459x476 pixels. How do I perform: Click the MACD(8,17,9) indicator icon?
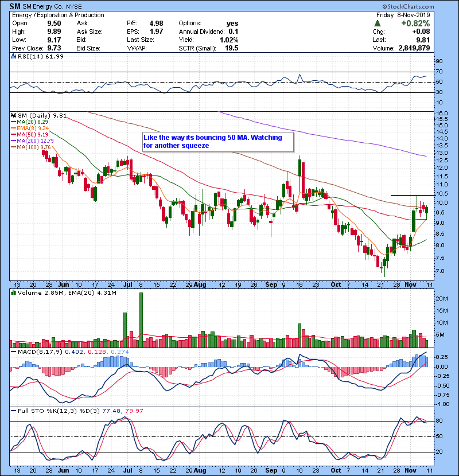13,350
